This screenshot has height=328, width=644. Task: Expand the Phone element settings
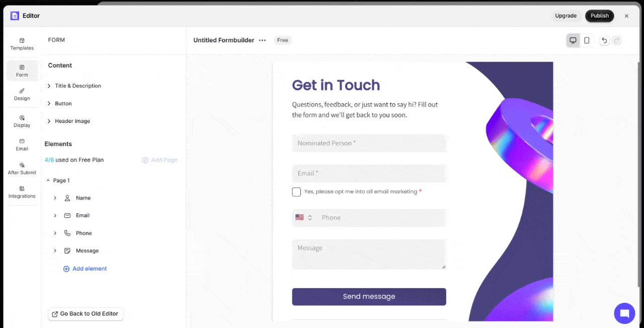point(55,233)
